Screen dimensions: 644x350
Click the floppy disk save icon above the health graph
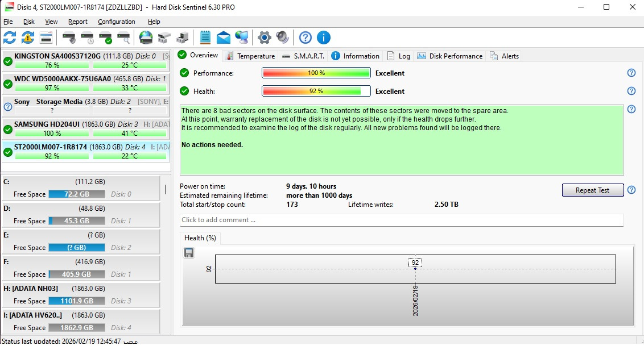pos(189,253)
